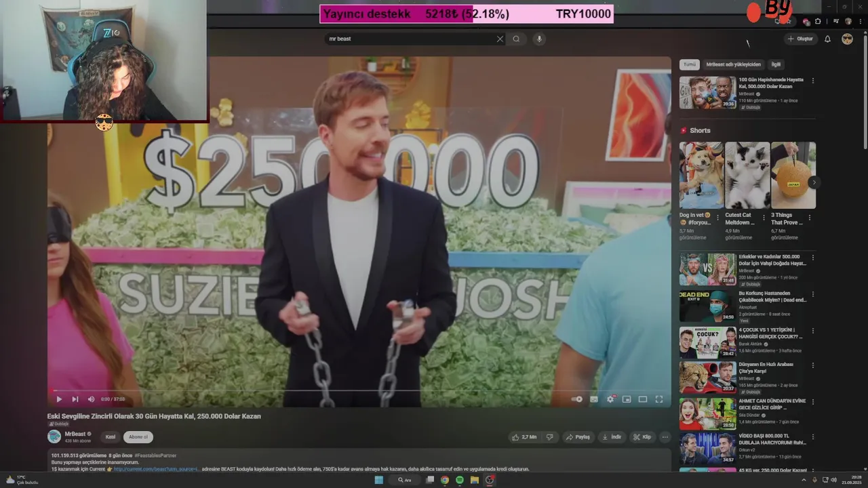Open video player settings gear

610,399
